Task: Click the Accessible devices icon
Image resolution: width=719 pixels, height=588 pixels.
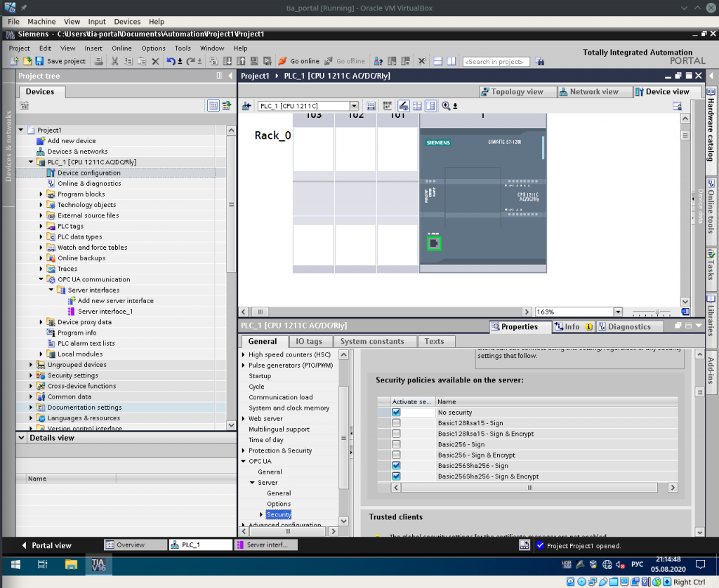Action: [378, 61]
